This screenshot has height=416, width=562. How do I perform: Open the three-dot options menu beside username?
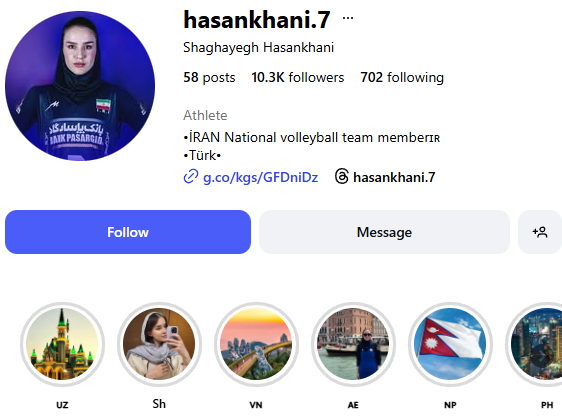348,18
